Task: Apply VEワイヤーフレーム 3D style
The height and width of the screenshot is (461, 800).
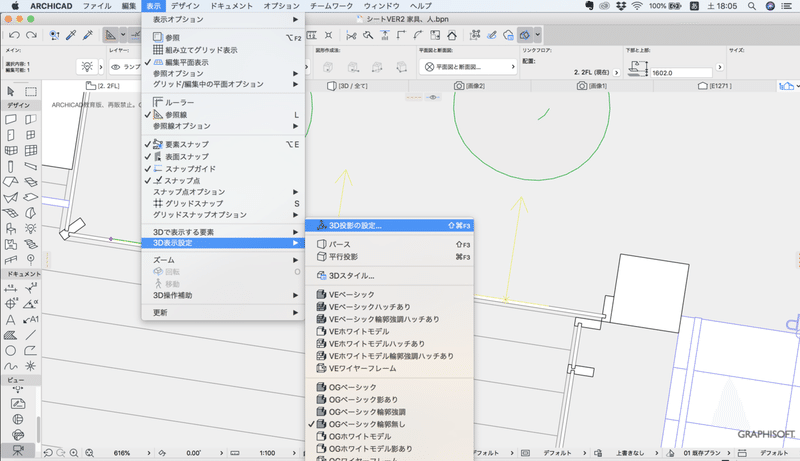Action: point(389,368)
